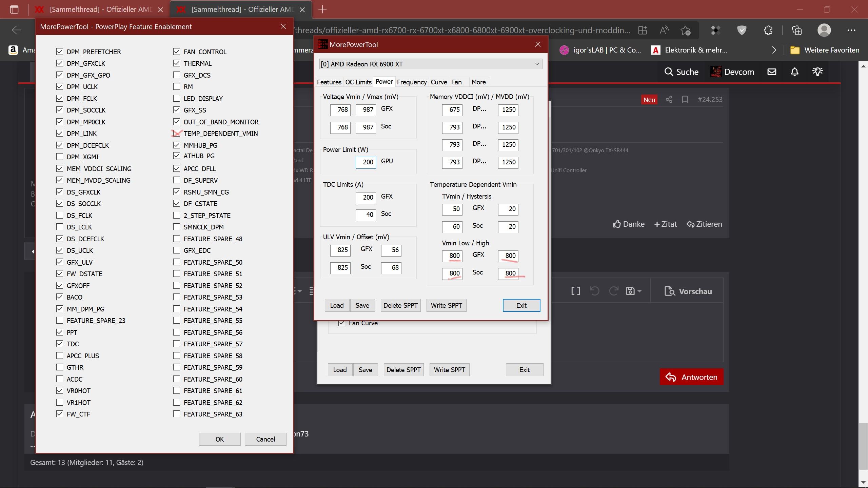Screen dimensions: 868x488
Task: Toggle the light bulb theme icon
Action: click(x=817, y=72)
